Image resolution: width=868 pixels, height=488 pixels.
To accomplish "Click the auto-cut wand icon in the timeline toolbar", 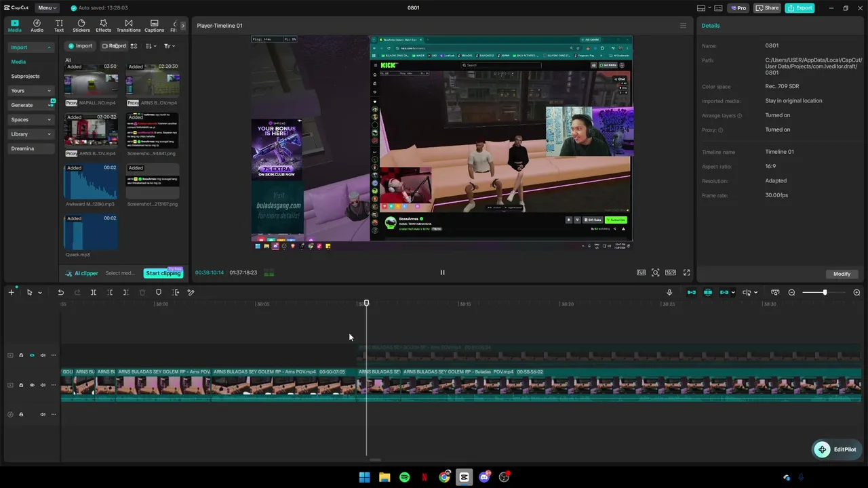I will [191, 292].
